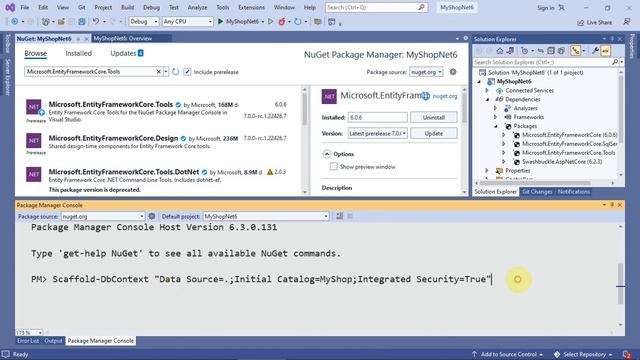640x360 pixels.
Task: Open Default project MyShopNet6 dropdown
Action: point(266,216)
